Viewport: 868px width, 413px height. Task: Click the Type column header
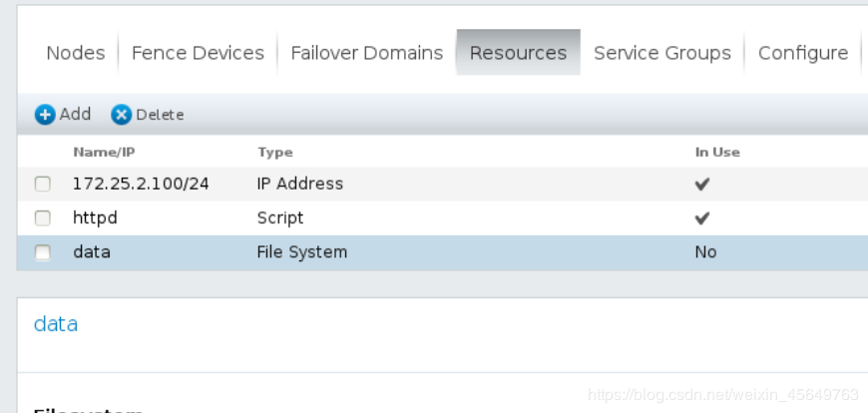[275, 153]
